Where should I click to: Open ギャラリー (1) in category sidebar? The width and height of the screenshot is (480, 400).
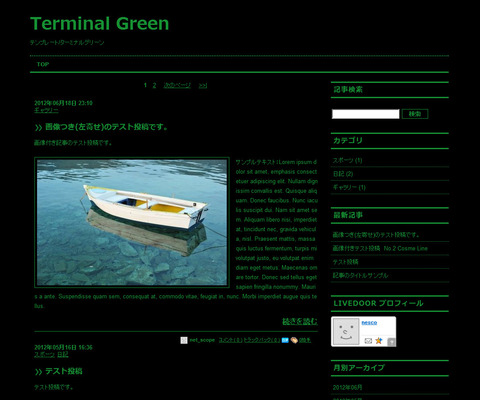349,188
